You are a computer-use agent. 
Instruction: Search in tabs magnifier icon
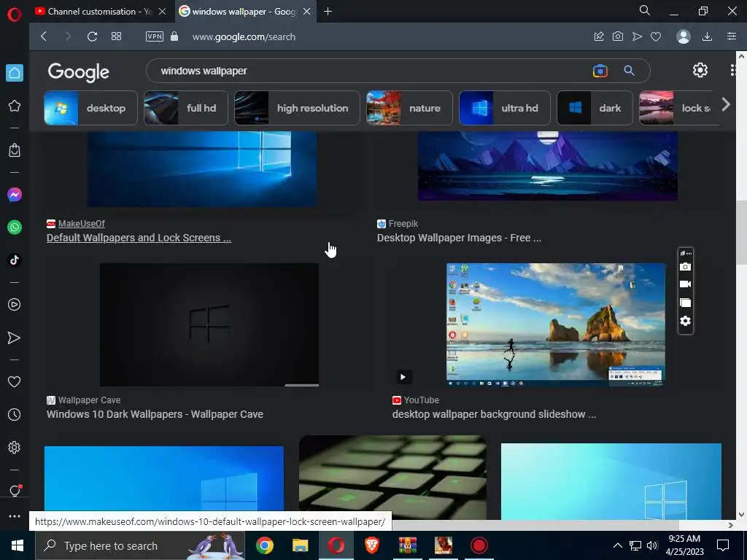tap(645, 10)
